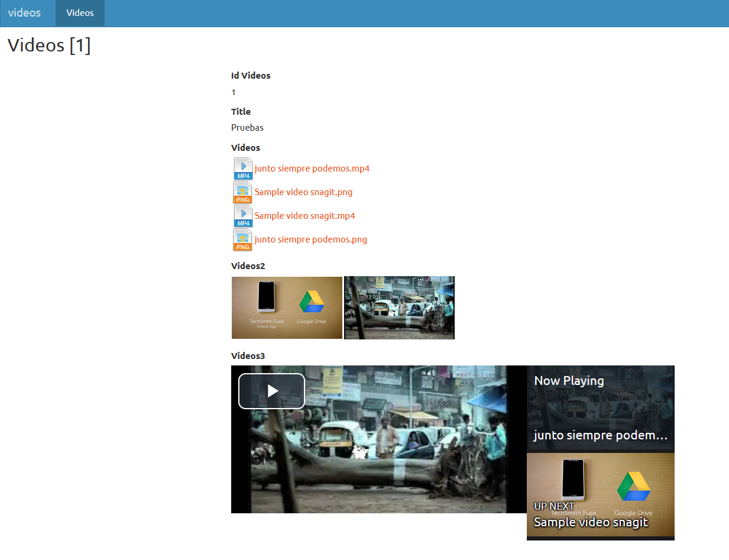Click the MP4 icon for junto siempre podemos
The width and height of the screenshot is (729, 560).
(243, 169)
